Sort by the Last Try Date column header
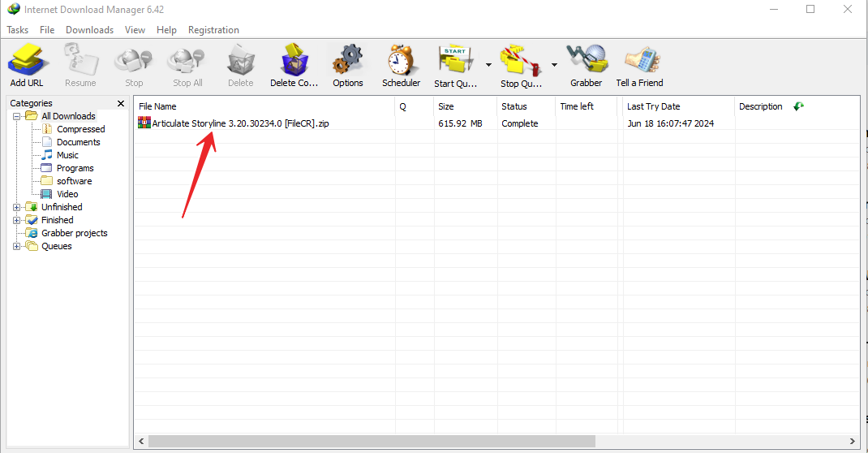Image resolution: width=868 pixels, height=453 pixels. point(679,106)
